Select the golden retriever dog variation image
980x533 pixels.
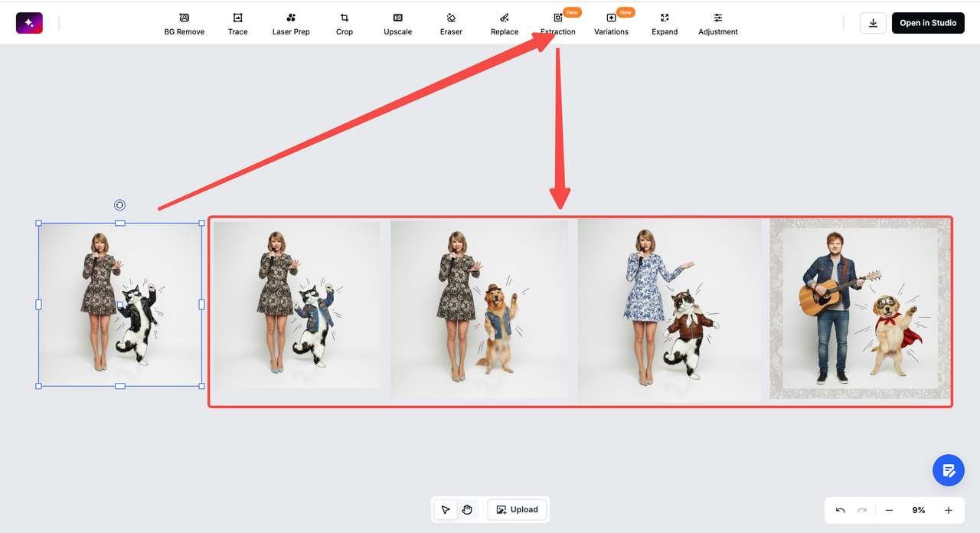coord(479,310)
